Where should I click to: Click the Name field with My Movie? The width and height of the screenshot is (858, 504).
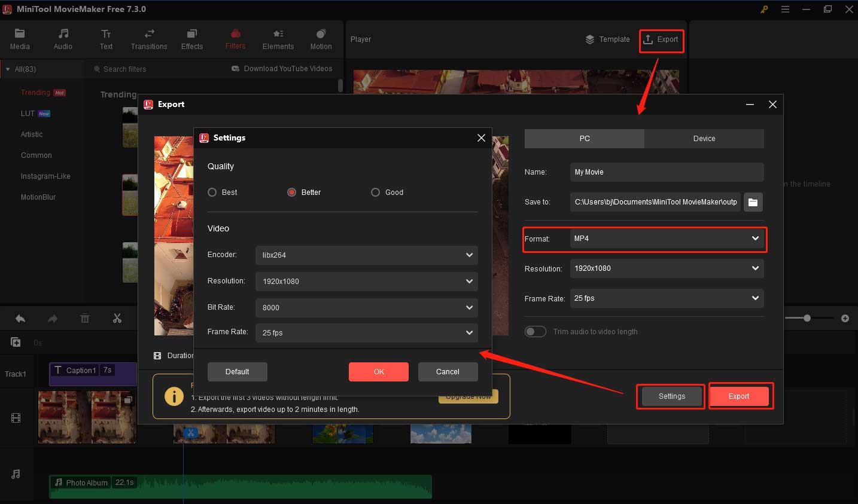click(667, 172)
